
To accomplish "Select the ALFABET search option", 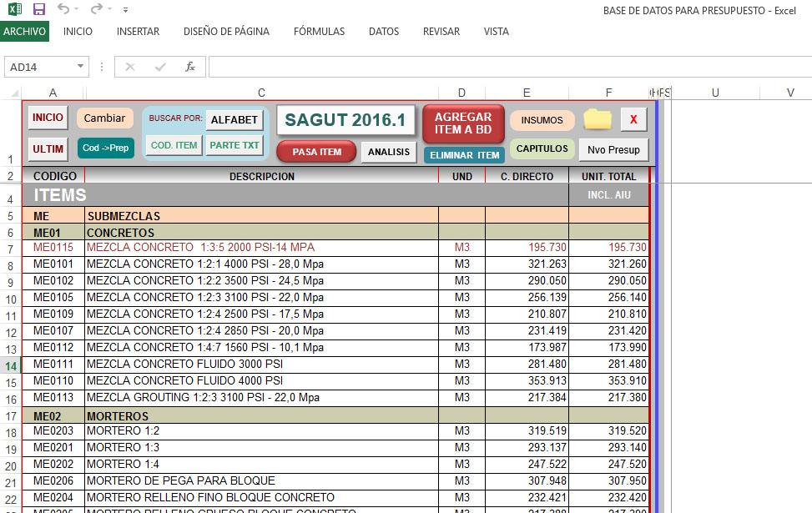I will pos(235,119).
